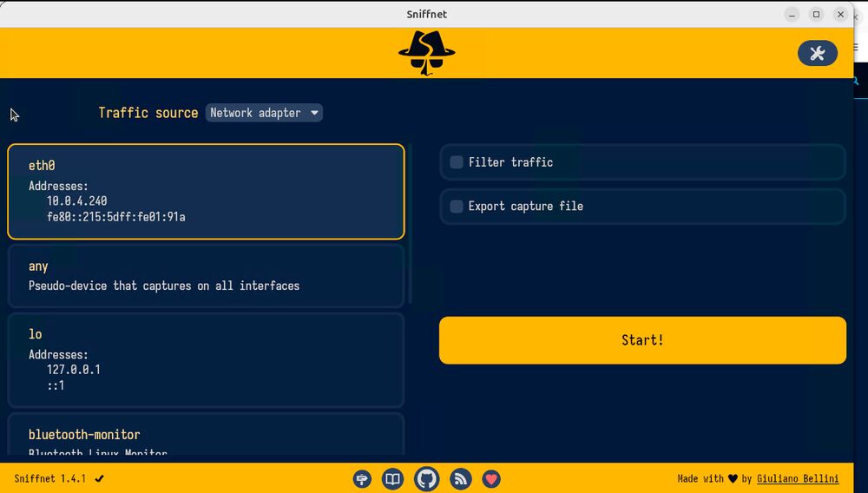
Task: Enable the Export capture file checkbox
Action: point(457,207)
